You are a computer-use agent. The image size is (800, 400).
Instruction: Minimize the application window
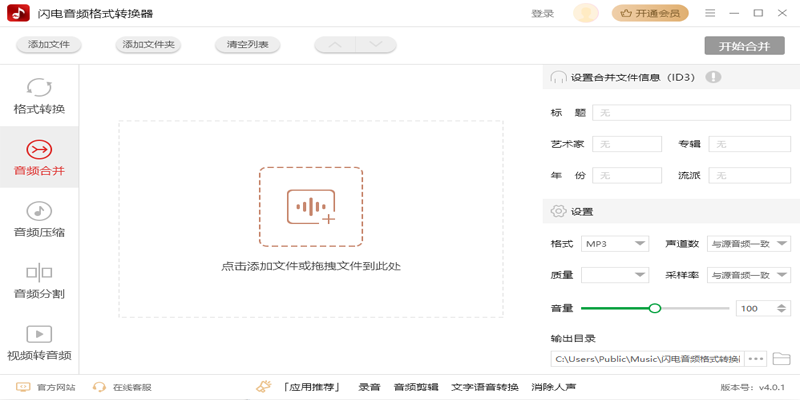pyautogui.click(x=734, y=13)
